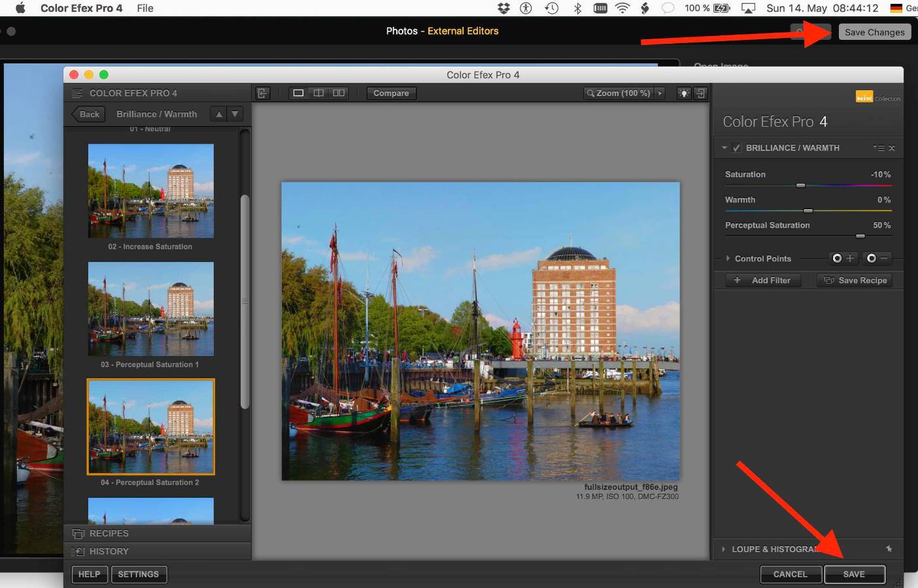Hide the right adjustments panel
The width and height of the screenshot is (918, 588).
700,93
